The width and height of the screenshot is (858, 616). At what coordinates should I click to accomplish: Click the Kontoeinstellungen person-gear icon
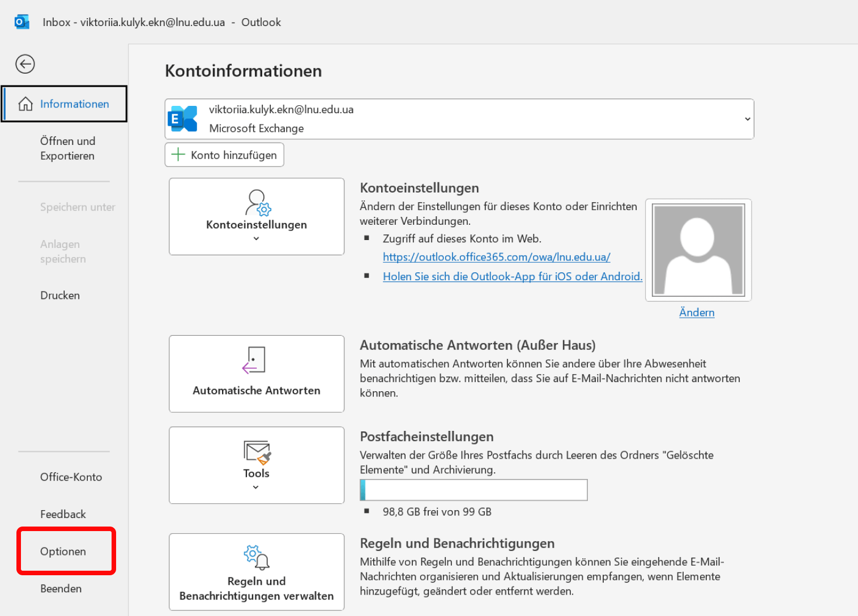click(x=258, y=203)
